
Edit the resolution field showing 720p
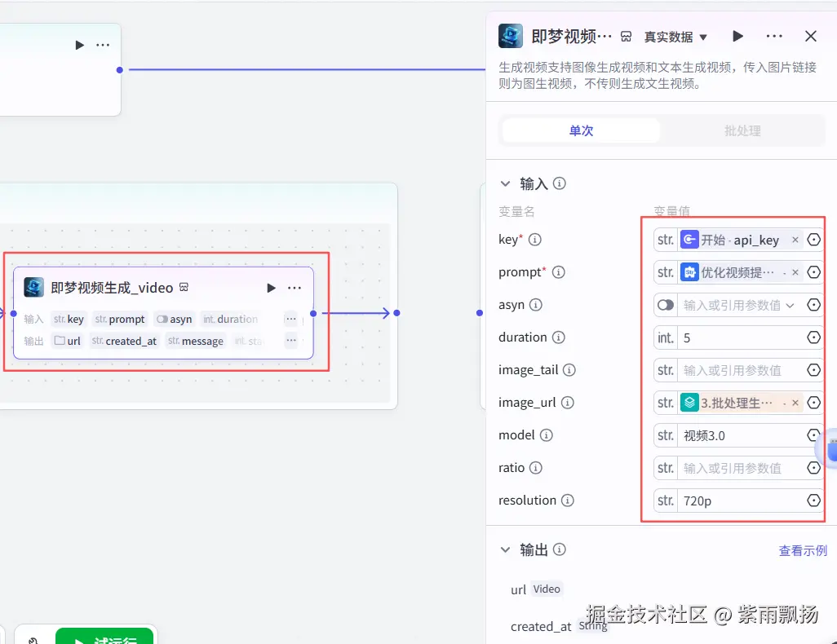[741, 501]
